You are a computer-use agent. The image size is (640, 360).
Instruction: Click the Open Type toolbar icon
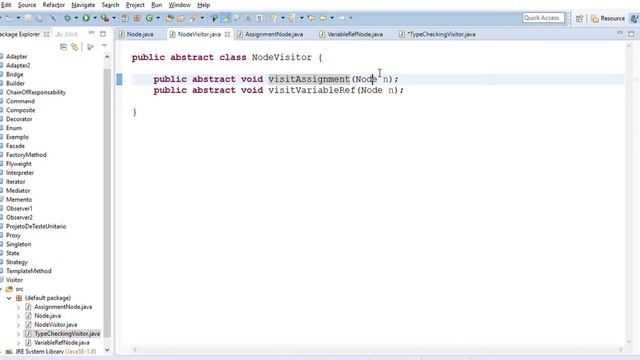[169, 18]
